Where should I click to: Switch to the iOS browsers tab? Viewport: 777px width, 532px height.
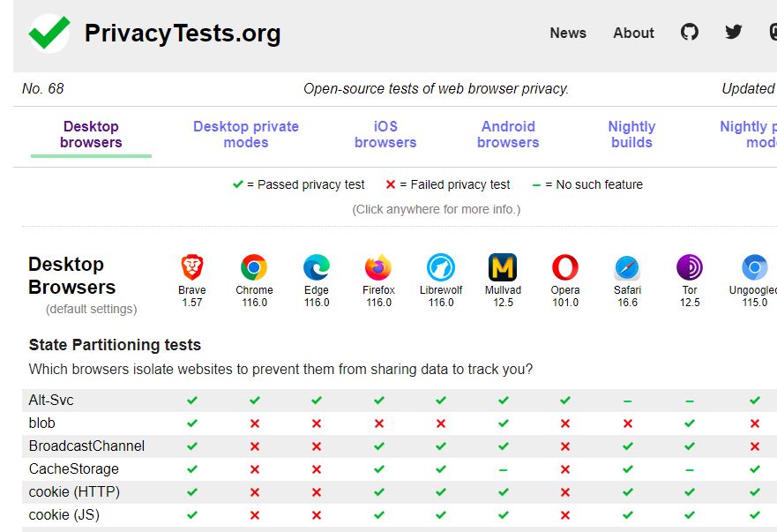coord(385,134)
